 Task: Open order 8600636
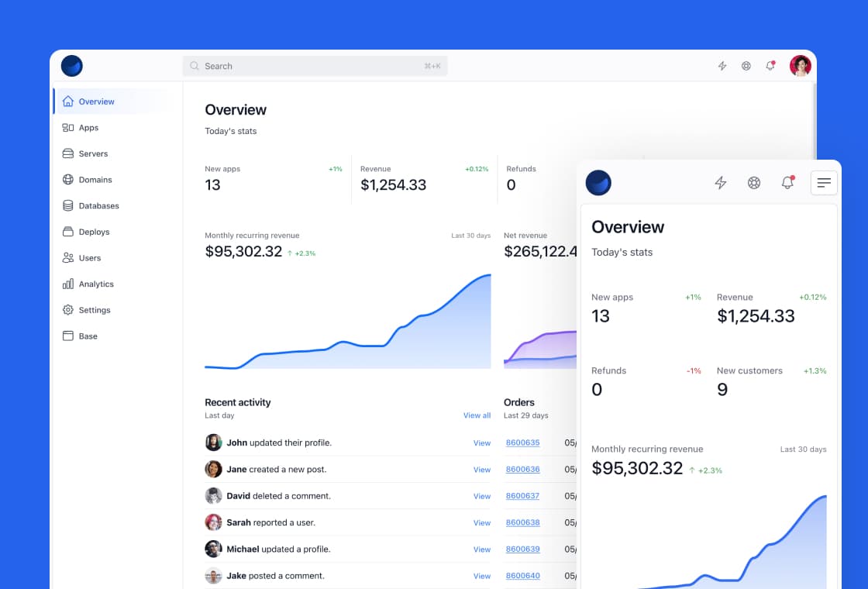coord(522,470)
